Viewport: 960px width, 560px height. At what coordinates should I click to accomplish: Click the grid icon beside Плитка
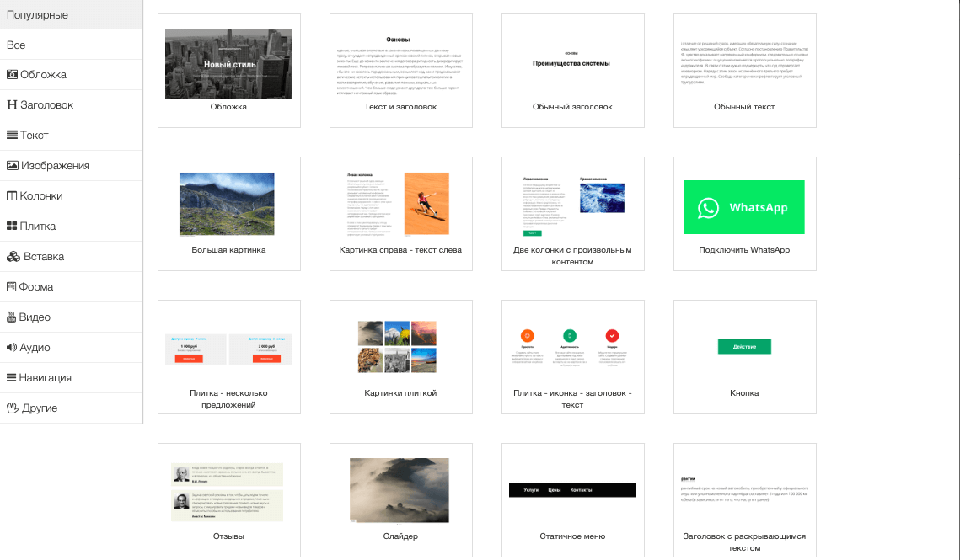(x=12, y=226)
